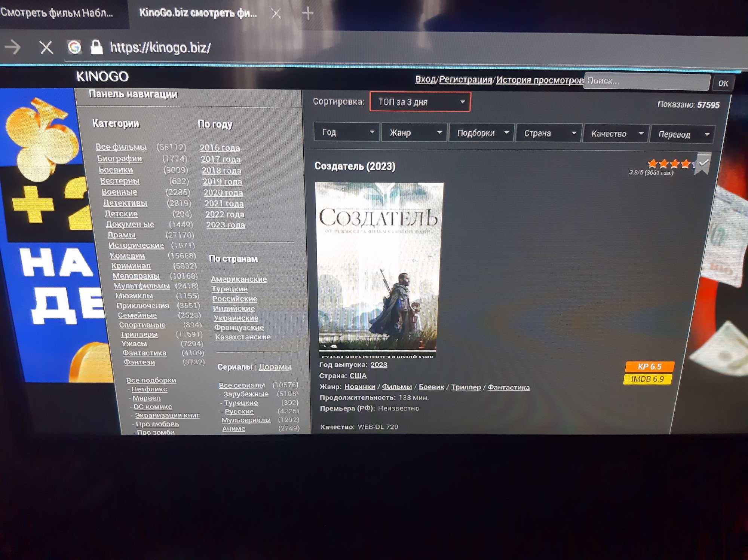Open Турецкие films by country
Viewport: 748px width, 560px height.
229,289
